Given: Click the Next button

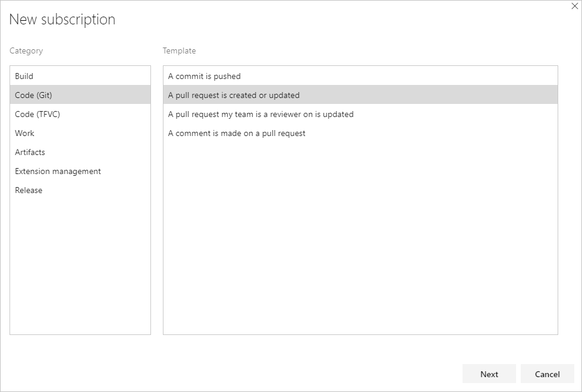Looking at the screenshot, I should click(x=489, y=374).
